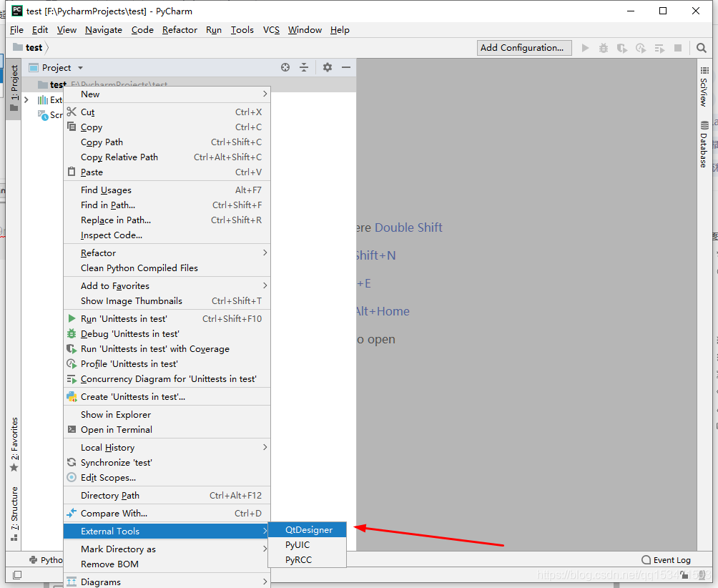Open the 2: Favorites side tab
The height and width of the screenshot is (588, 718).
pyautogui.click(x=14, y=445)
